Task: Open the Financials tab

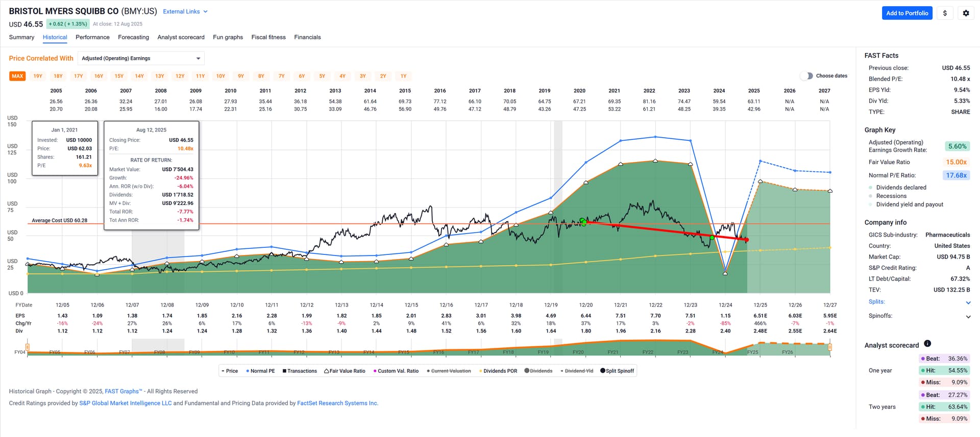Action: click(x=307, y=37)
